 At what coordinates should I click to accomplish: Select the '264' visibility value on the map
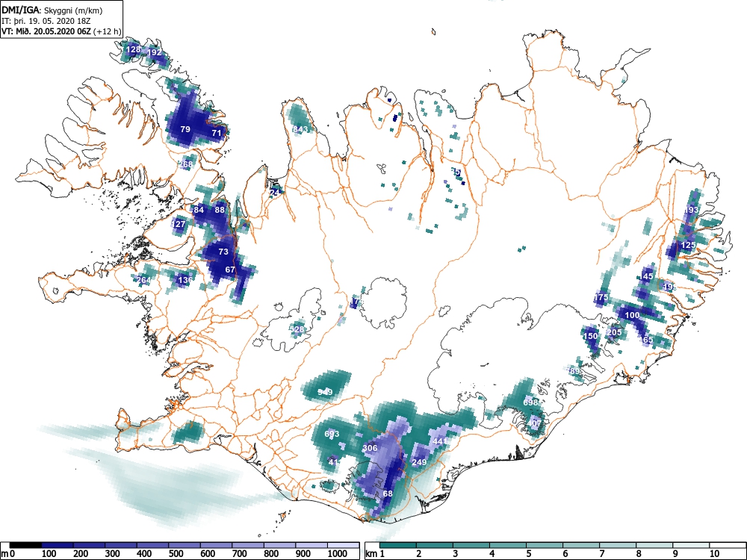pos(143,279)
